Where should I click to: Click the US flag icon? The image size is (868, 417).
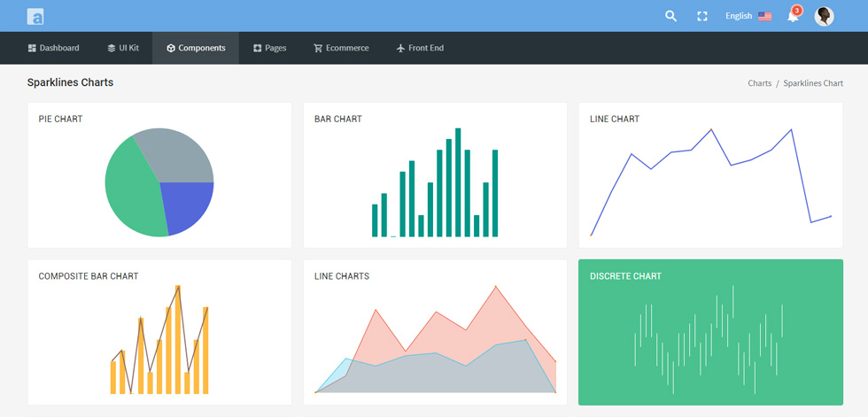[764, 16]
